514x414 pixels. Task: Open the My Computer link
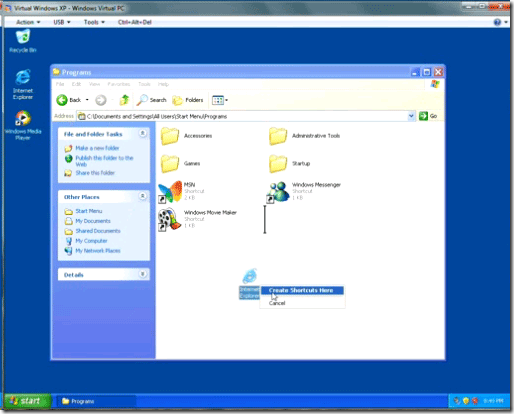point(91,241)
